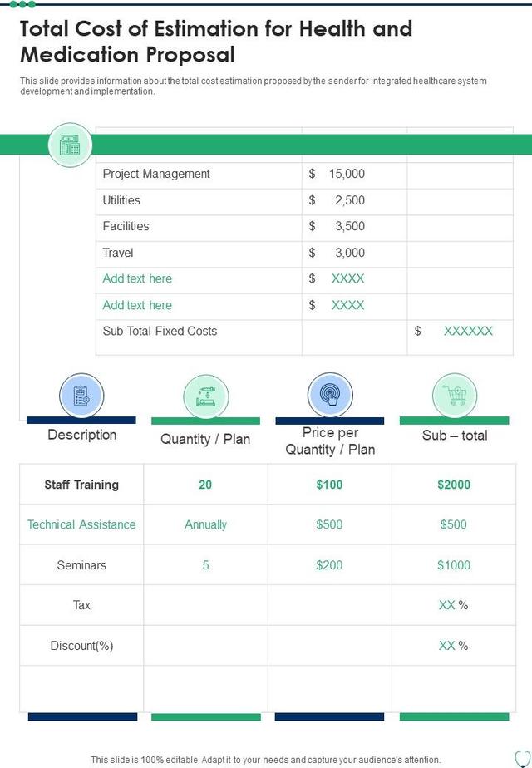Select the quantity value 20
532x768 pixels.
click(205, 485)
